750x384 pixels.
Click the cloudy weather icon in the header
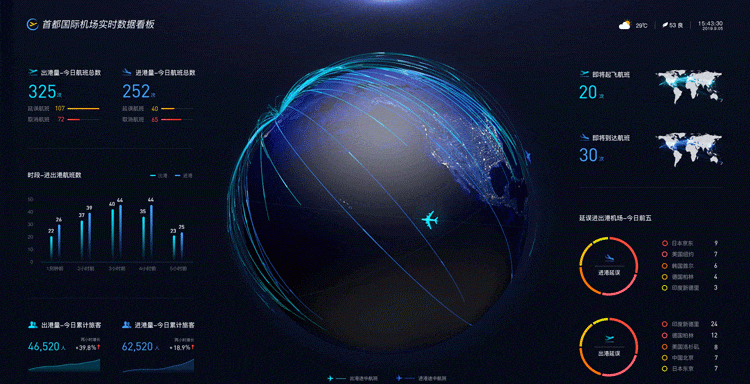625,25
